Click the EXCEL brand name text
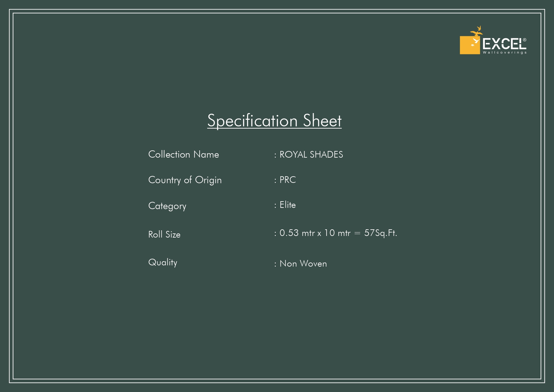This screenshot has height=392, width=554. point(502,44)
